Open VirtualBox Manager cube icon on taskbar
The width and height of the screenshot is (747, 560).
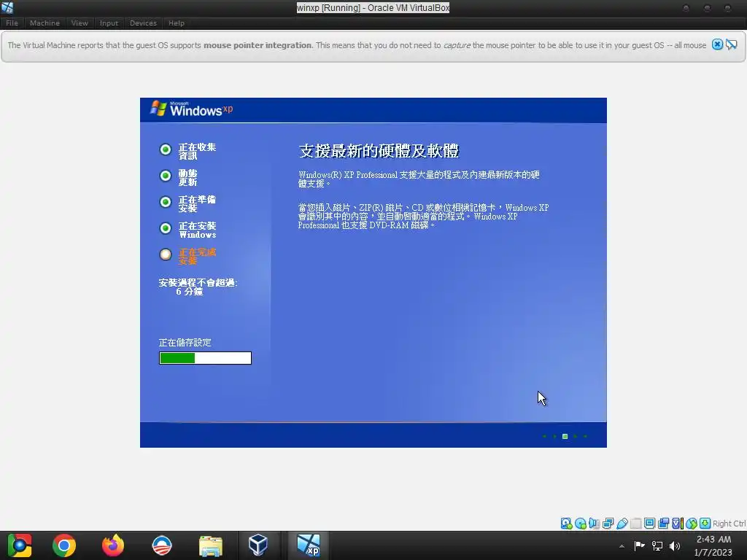[x=258, y=545]
